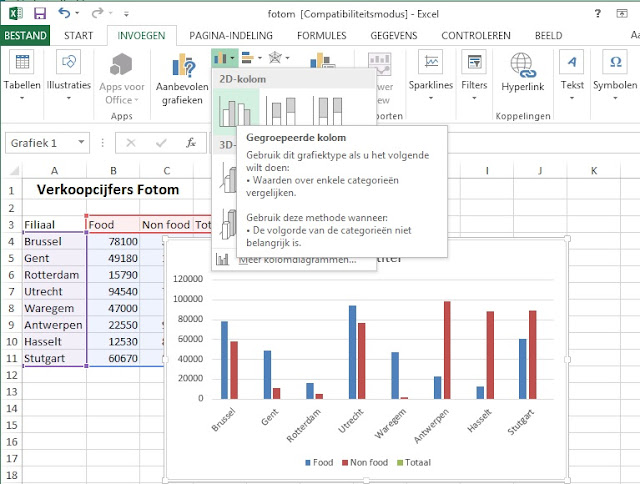Switch to the BEELD tab
This screenshot has width=640, height=484.
pos(549,36)
